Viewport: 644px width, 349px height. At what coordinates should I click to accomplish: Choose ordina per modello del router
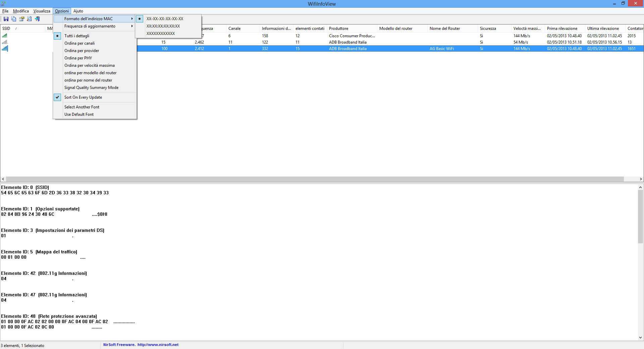point(95,73)
